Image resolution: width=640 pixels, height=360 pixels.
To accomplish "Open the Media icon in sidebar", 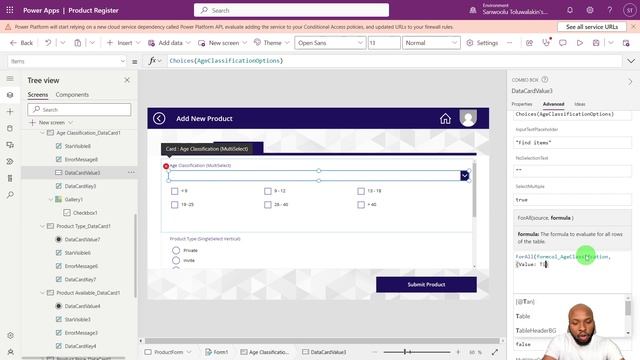I will [x=10, y=145].
